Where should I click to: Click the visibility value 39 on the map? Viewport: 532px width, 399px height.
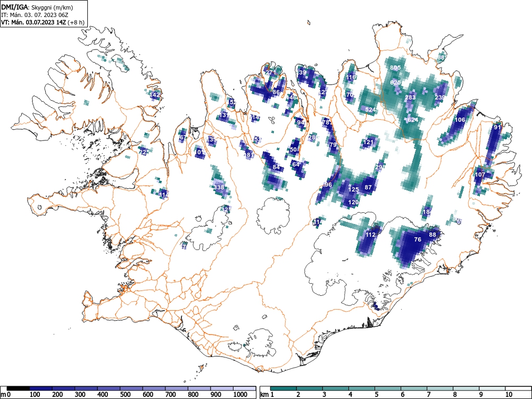pyautogui.click(x=302, y=72)
